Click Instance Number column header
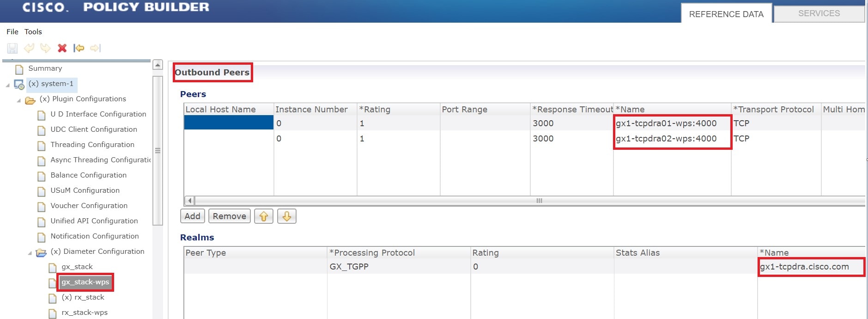Image resolution: width=868 pixels, height=319 pixels. pyautogui.click(x=316, y=110)
